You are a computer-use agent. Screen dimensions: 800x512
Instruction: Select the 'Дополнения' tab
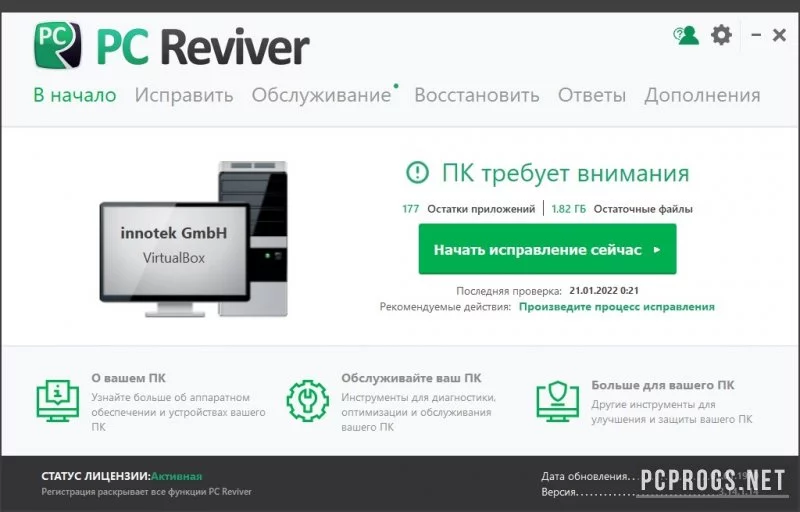(x=703, y=95)
